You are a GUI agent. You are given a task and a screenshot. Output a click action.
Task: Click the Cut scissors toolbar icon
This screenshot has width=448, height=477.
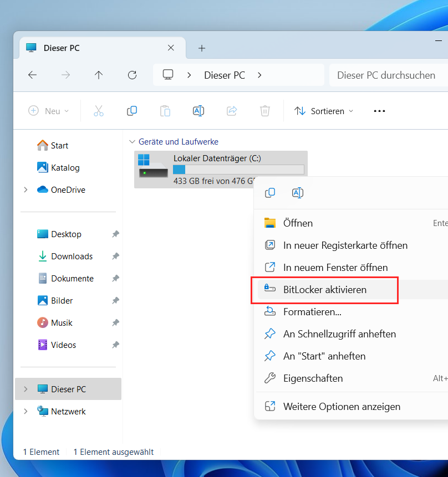99,111
